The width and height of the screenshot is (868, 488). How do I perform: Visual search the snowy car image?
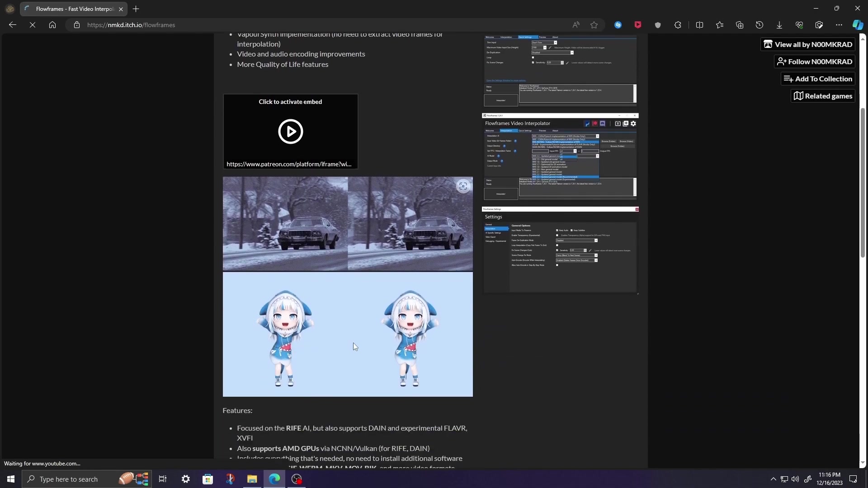coord(463,186)
